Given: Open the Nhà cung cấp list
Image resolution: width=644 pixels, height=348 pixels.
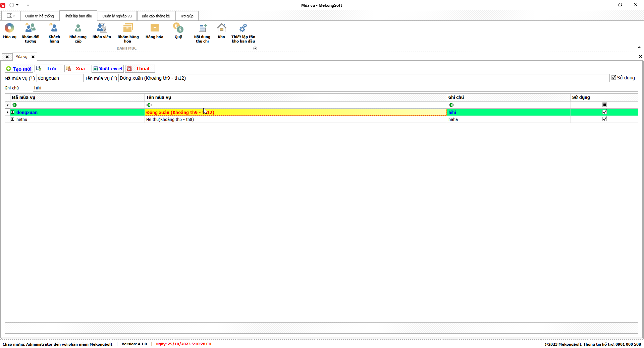Looking at the screenshot, I should tap(78, 33).
